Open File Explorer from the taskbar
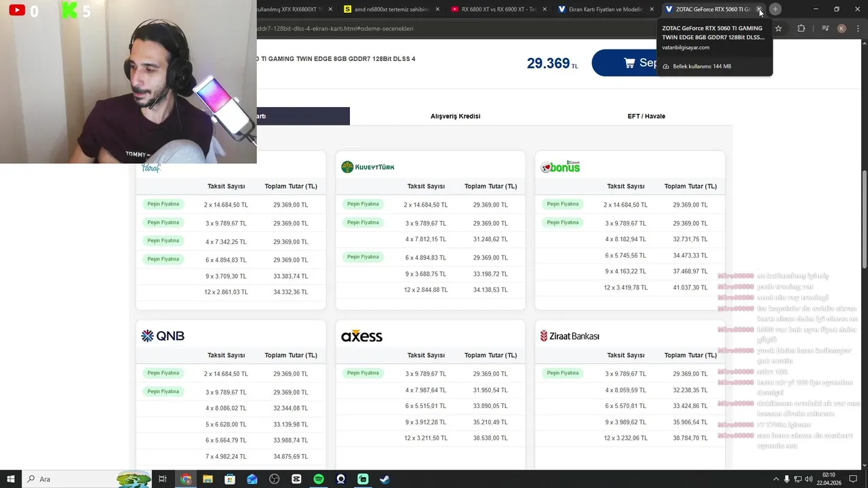The width and height of the screenshot is (868, 488). [208, 479]
